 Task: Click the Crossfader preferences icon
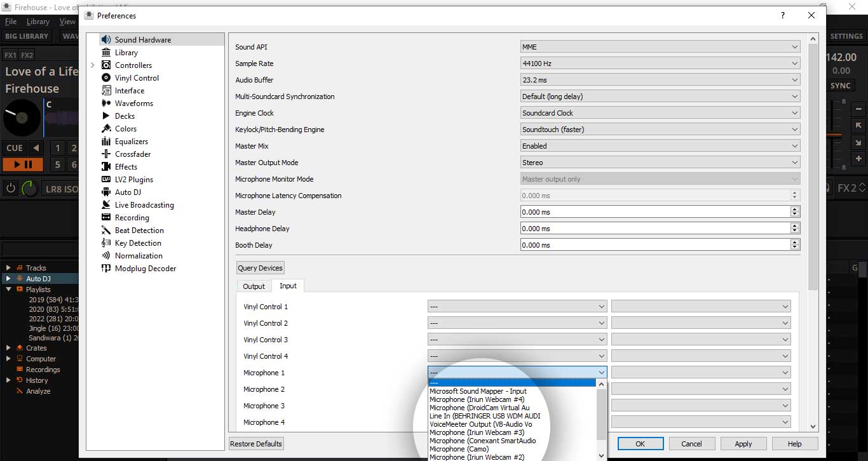(106, 154)
